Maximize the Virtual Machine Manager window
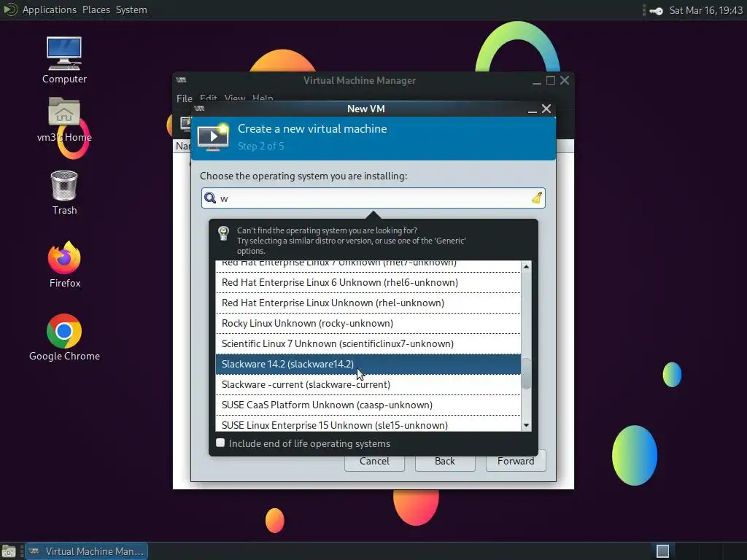The height and width of the screenshot is (560, 747). [x=551, y=80]
